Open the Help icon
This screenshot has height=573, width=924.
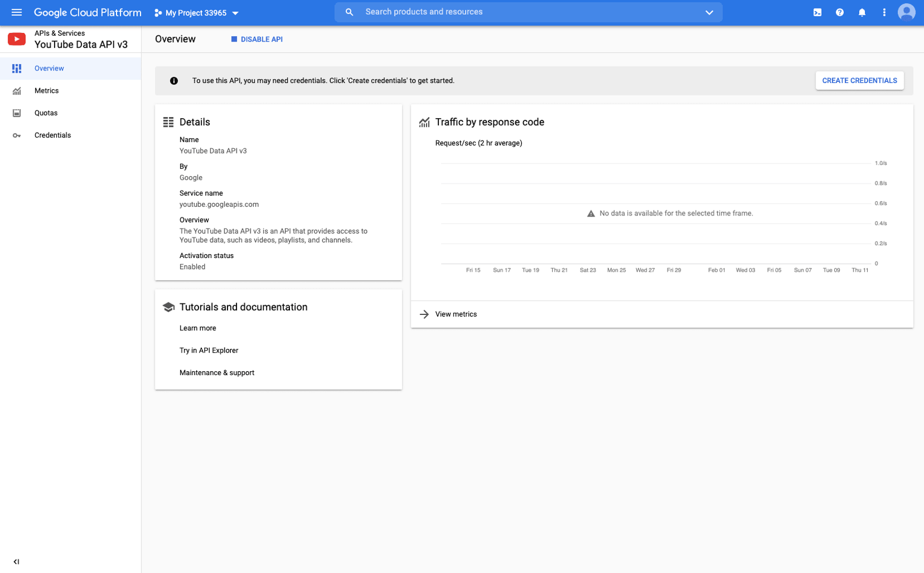(x=839, y=11)
